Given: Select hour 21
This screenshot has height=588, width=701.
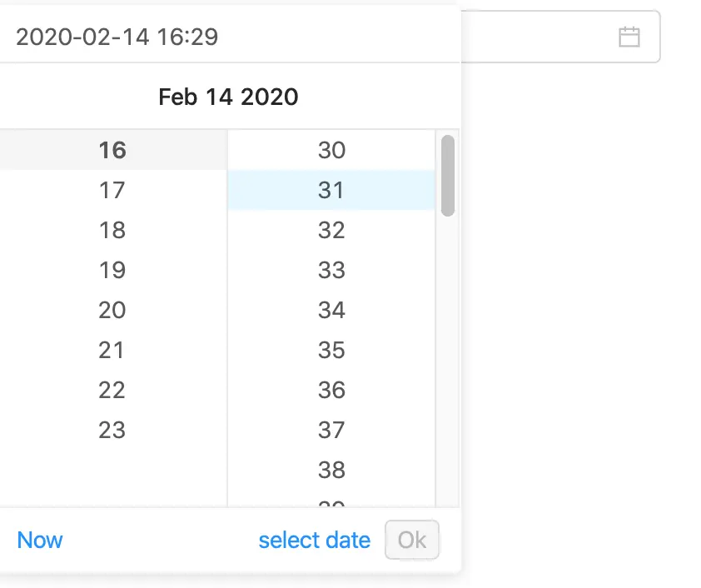Looking at the screenshot, I should pyautogui.click(x=112, y=350).
